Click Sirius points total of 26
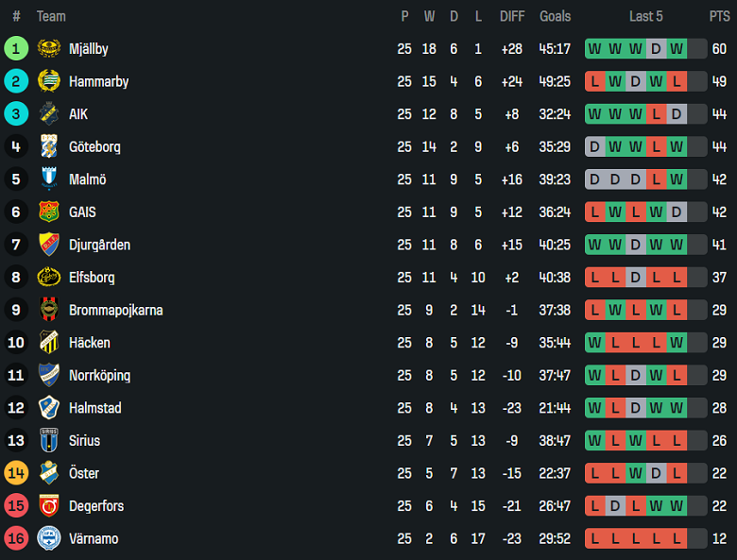 719,441
